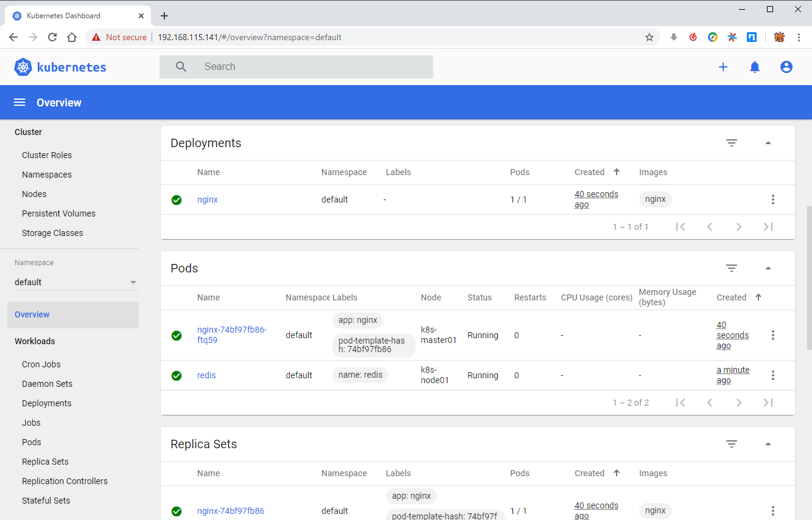This screenshot has width=812, height=520.
Task: Go to next page of Deployments
Action: pos(739,227)
